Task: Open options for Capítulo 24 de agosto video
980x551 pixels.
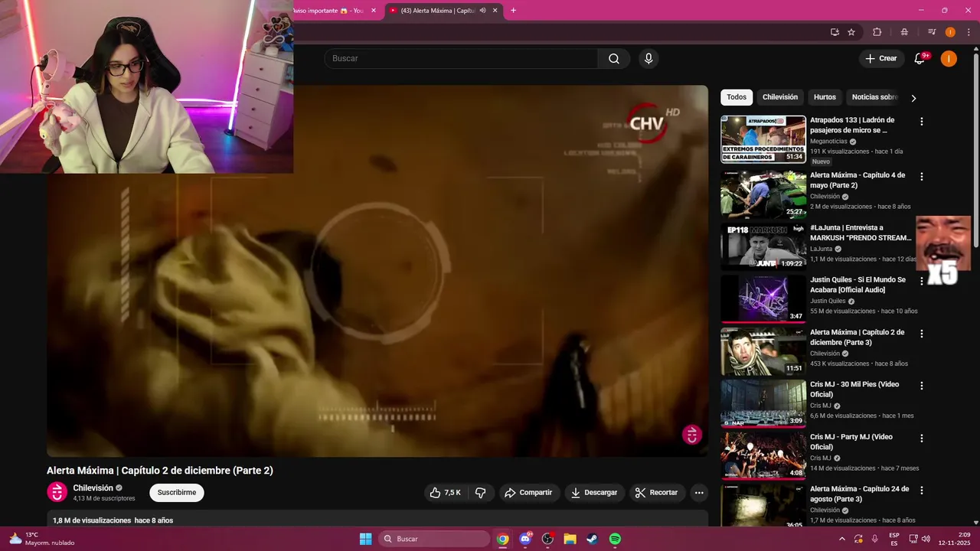Action: (922, 490)
